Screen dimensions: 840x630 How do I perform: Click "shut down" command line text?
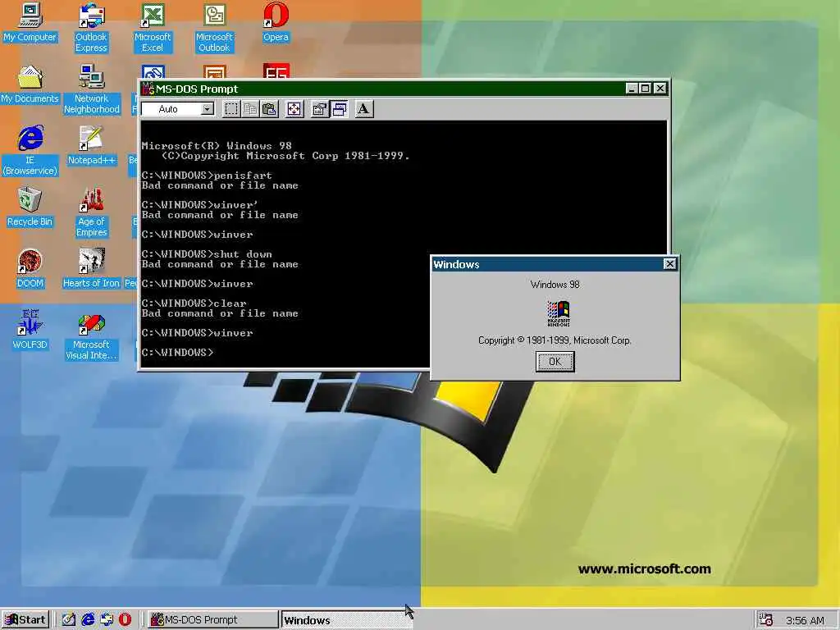[243, 254]
